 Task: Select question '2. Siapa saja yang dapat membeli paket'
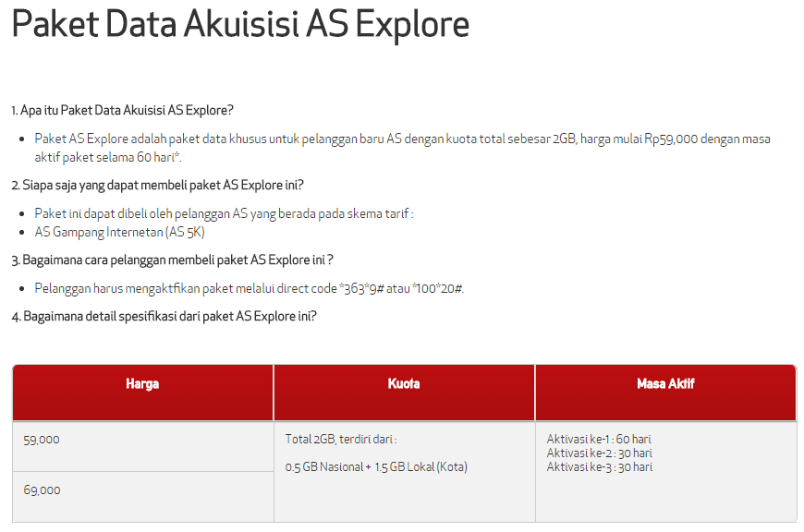tap(157, 185)
